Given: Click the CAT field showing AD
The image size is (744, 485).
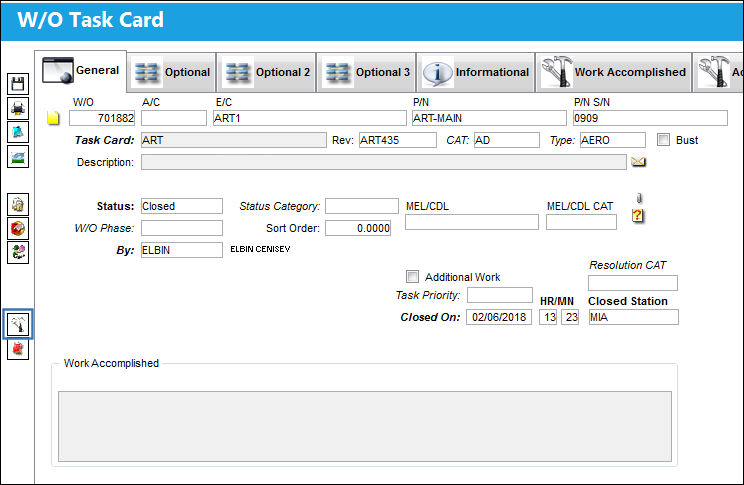Looking at the screenshot, I should point(507,140).
